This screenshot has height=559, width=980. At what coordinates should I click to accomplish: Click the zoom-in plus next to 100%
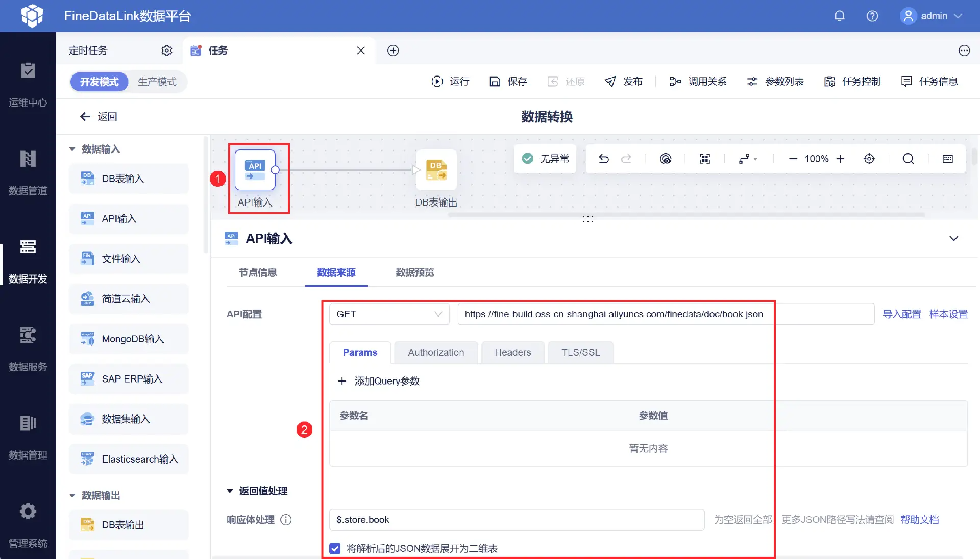click(x=840, y=159)
